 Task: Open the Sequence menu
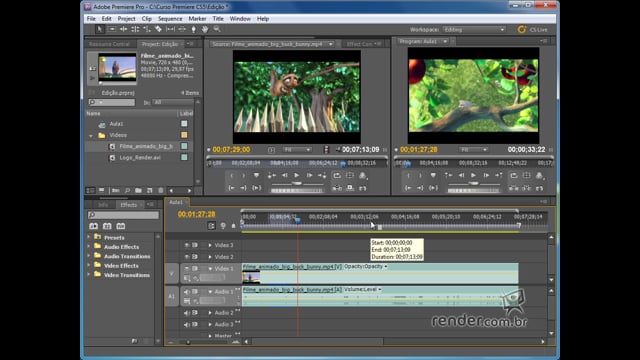tap(170, 19)
